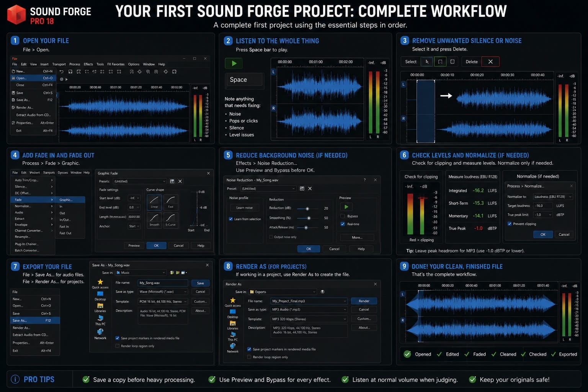The width and height of the screenshot is (588, 392).
Task: Click the Learn noise button
Action: [x=245, y=208]
